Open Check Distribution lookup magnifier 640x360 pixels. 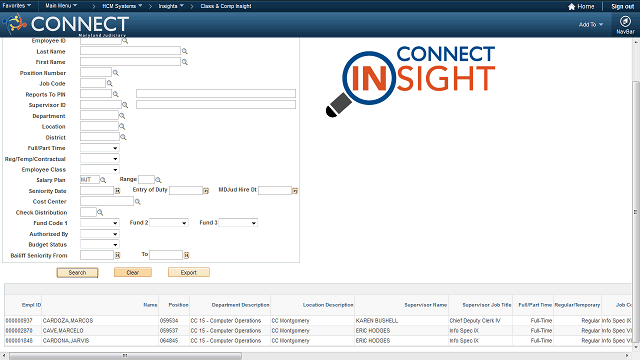tap(100, 212)
